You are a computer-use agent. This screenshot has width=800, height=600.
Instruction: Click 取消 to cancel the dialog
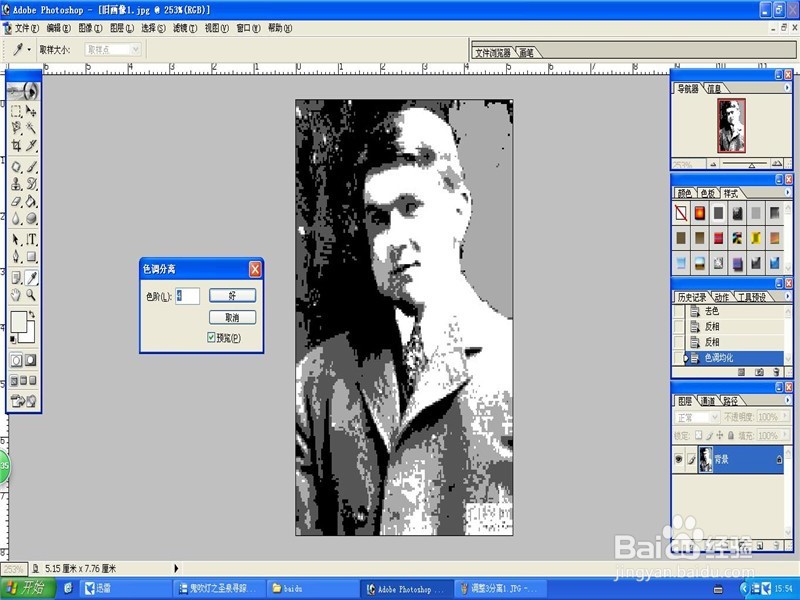(x=232, y=317)
